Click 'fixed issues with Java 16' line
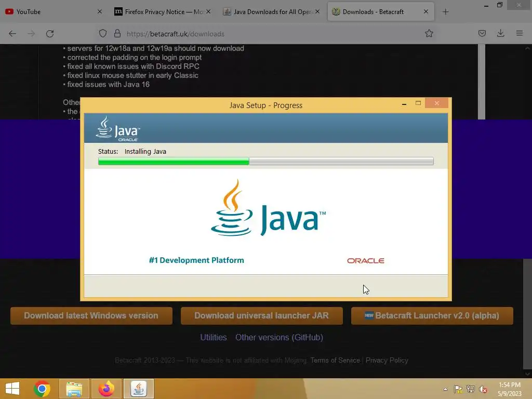 (108, 85)
